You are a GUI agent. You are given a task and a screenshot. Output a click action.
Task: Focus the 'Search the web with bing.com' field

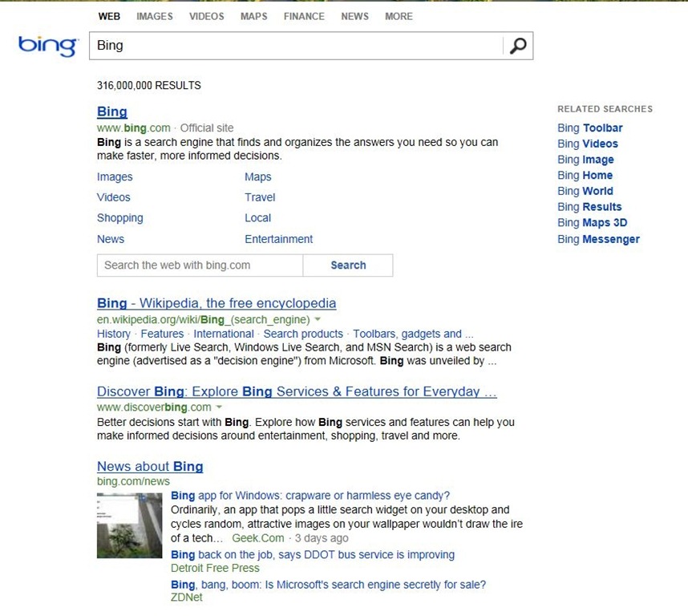point(200,265)
